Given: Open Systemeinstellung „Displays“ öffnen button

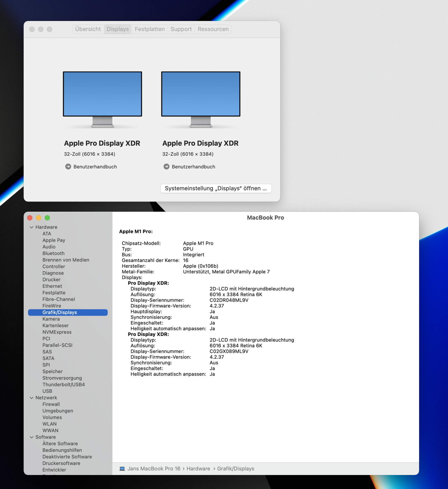Looking at the screenshot, I should (216, 188).
